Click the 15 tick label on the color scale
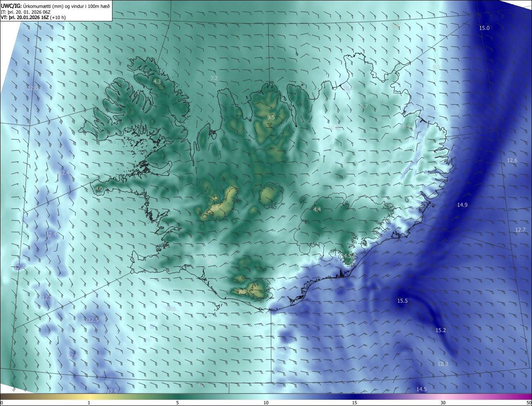 coord(355,403)
